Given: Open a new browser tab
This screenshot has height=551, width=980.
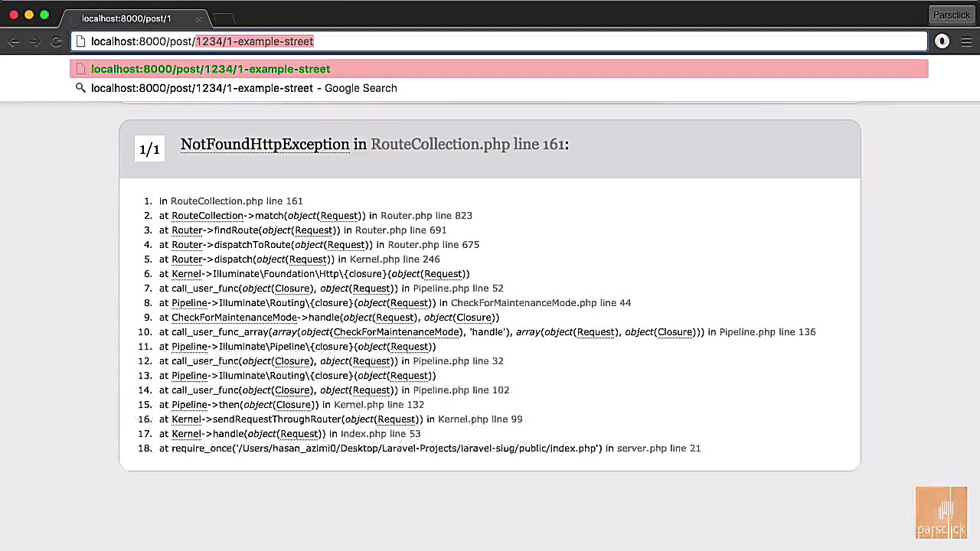Looking at the screenshot, I should tap(223, 18).
